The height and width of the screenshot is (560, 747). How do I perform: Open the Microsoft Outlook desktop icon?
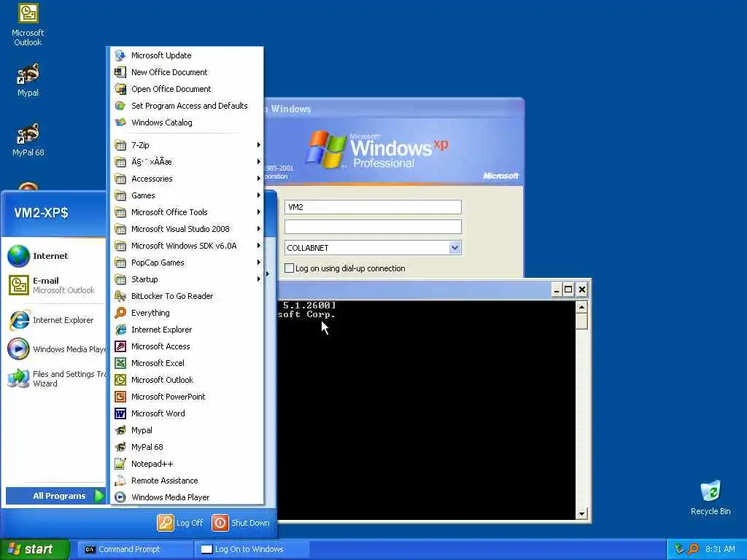(28, 26)
